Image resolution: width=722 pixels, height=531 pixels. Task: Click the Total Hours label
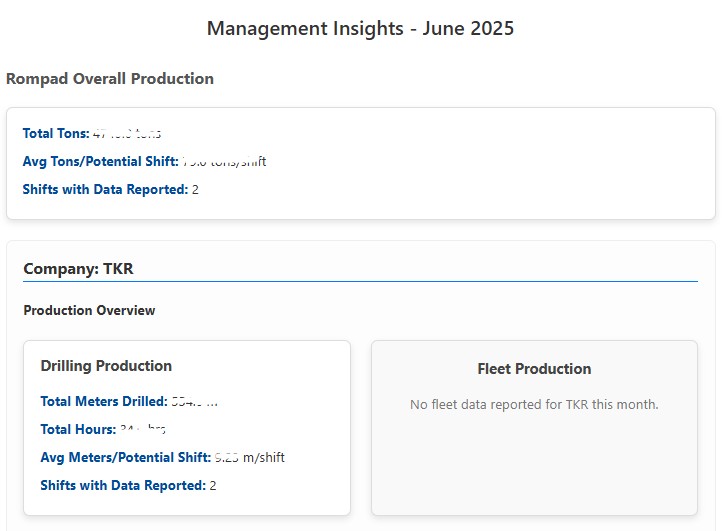[78, 429]
